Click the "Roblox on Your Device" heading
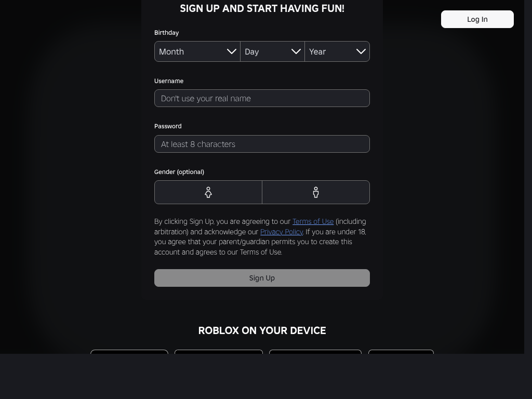 [x=262, y=330]
